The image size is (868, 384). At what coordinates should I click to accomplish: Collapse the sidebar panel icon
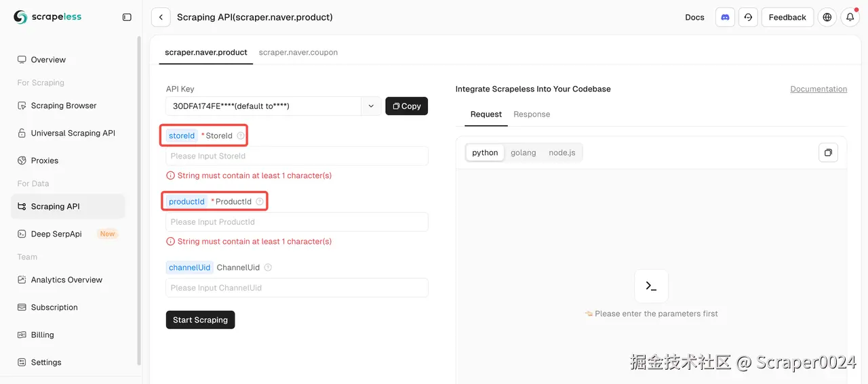coord(127,17)
